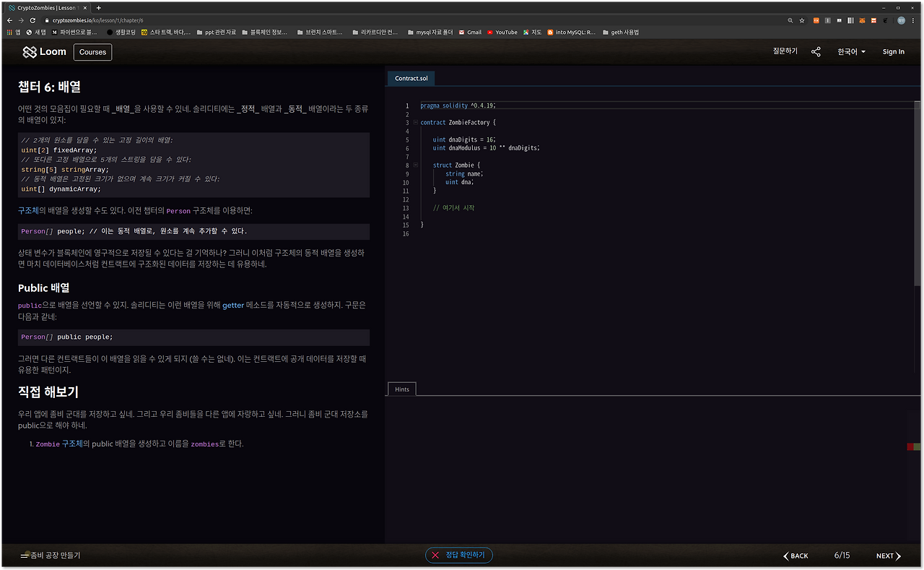
Task: Click the 'Public 배열' heading
Action: [x=43, y=288]
